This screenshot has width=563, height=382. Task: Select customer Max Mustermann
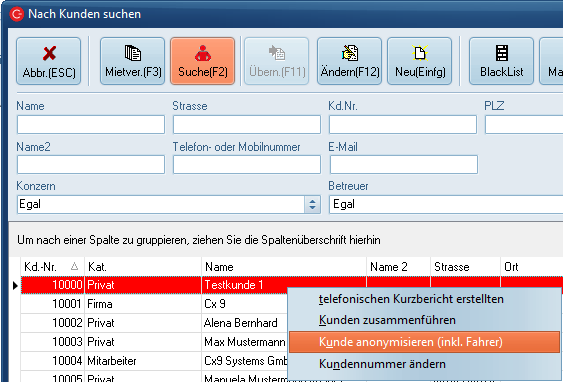pos(245,342)
